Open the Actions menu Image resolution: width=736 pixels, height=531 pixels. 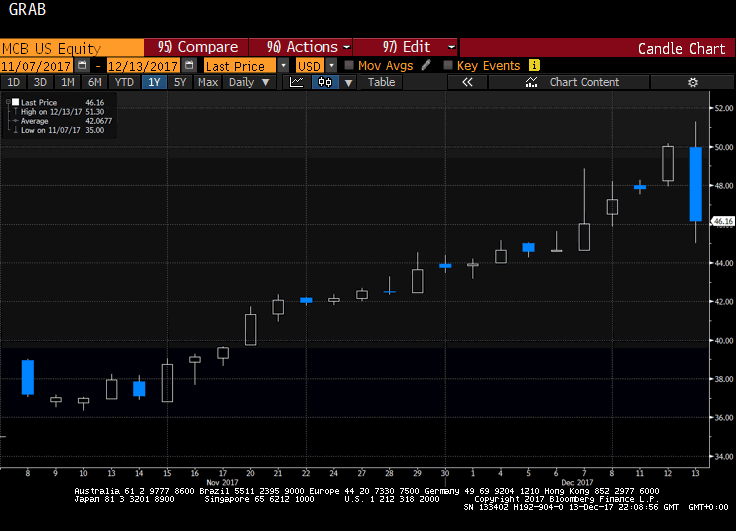[x=307, y=47]
